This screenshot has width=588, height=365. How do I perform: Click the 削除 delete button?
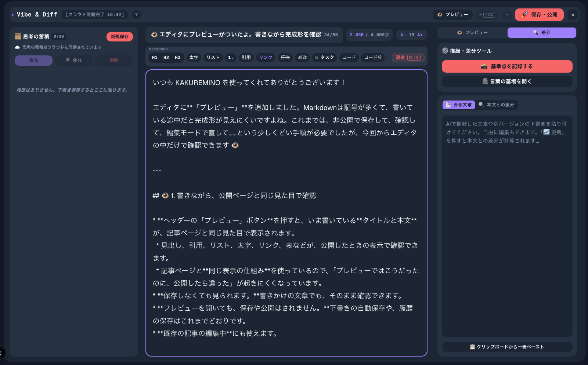coord(114,61)
